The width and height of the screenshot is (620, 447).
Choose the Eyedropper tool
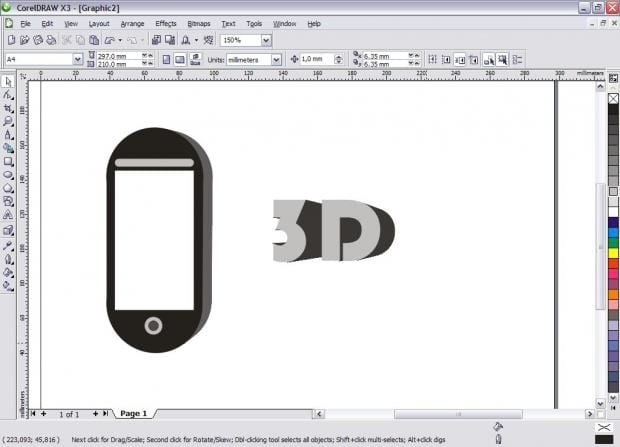click(x=8, y=246)
